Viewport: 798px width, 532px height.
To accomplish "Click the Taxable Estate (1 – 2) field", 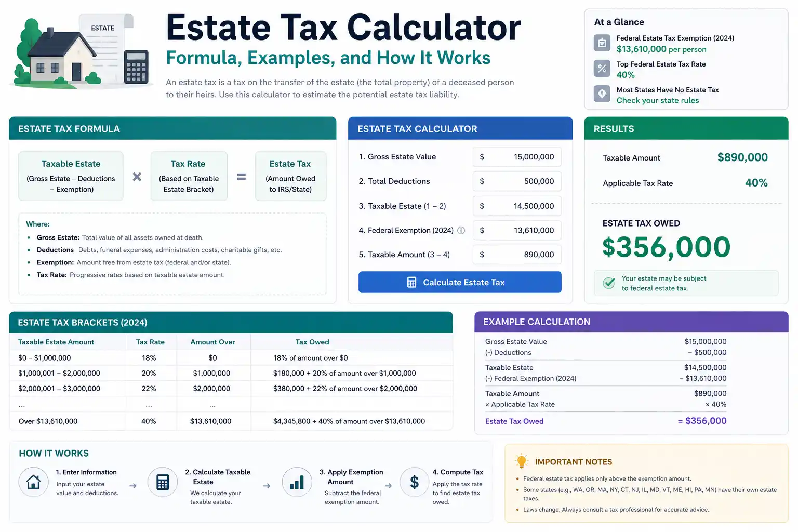I will click(517, 206).
